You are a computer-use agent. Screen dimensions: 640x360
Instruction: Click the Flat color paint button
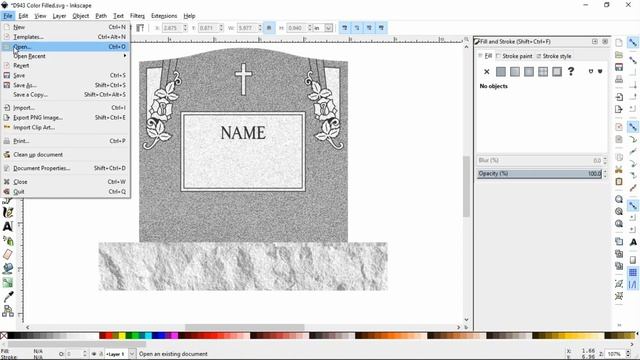point(501,72)
